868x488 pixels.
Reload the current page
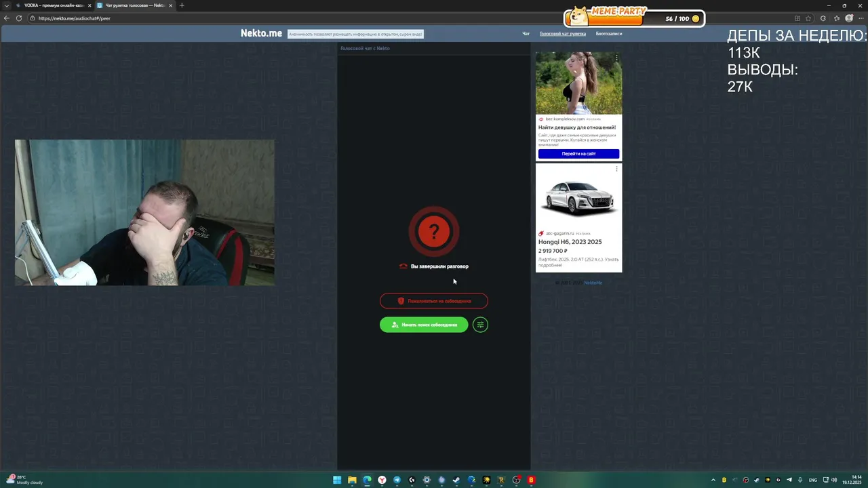click(20, 18)
